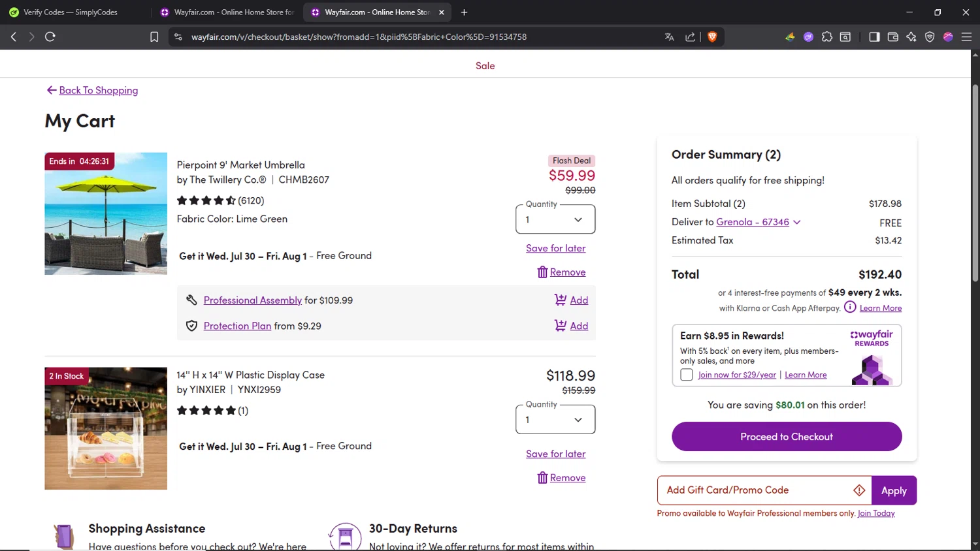
Task: Click the Brave Shields lion icon
Action: click(x=712, y=37)
